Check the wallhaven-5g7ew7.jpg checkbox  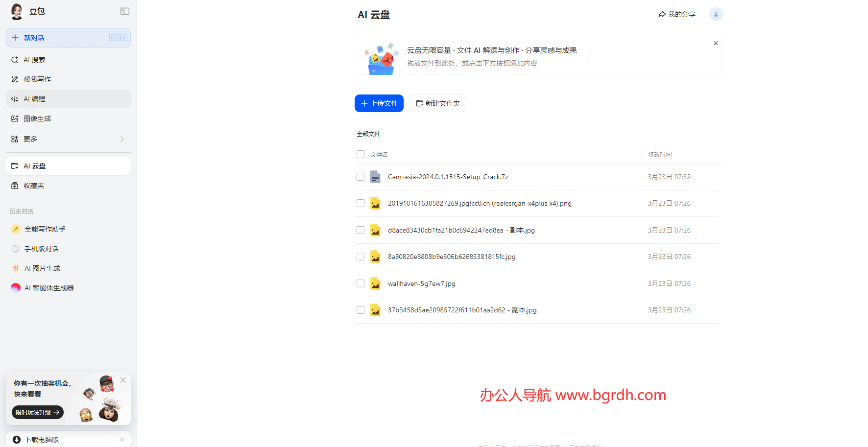tap(361, 283)
